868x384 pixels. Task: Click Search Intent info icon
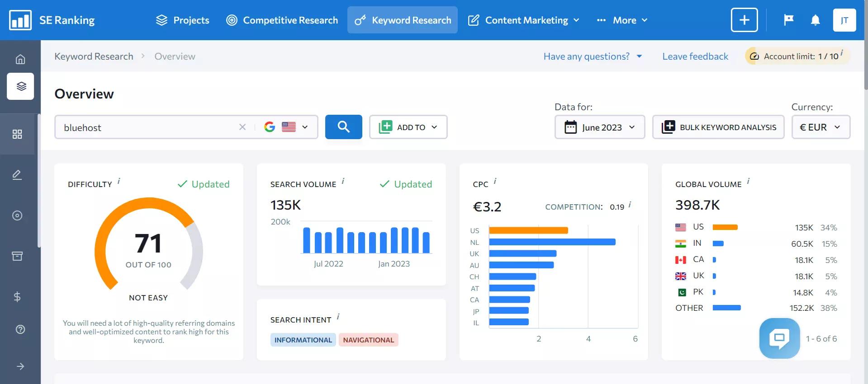point(338,317)
